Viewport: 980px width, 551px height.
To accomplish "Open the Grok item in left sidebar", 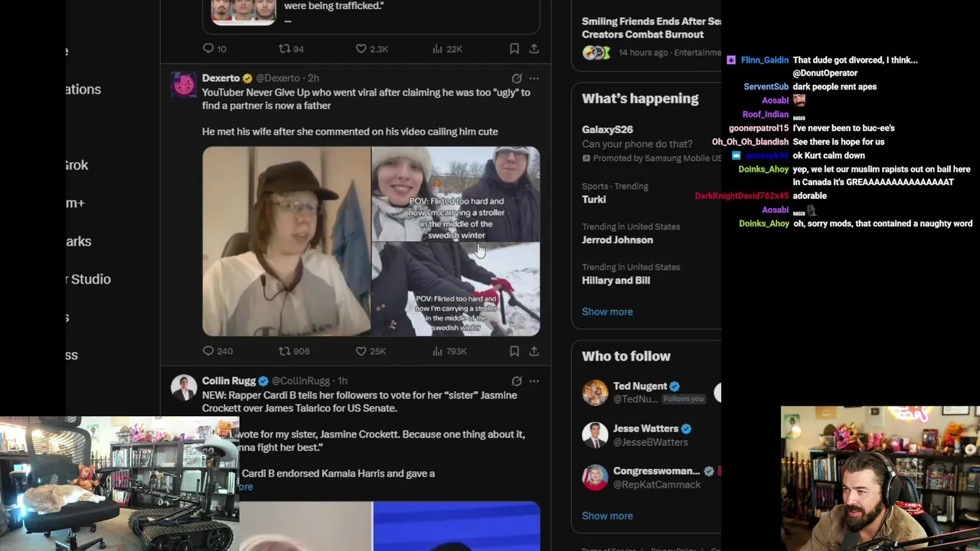I will tap(77, 165).
